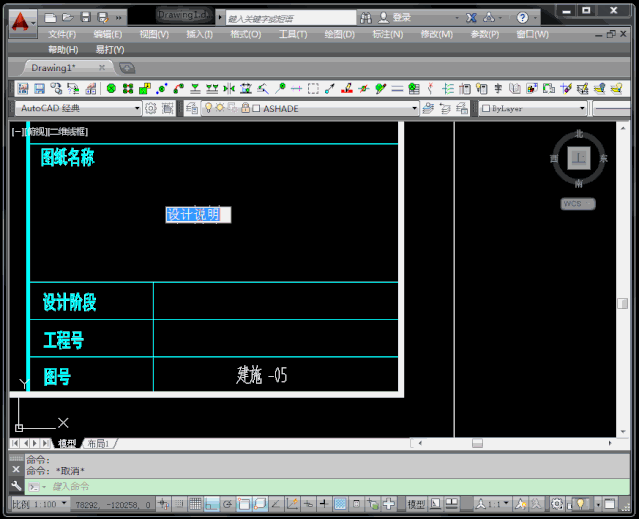This screenshot has width=639, height=519.
Task: Click the mirror-like triangles toolbar icon
Action: click(x=229, y=88)
